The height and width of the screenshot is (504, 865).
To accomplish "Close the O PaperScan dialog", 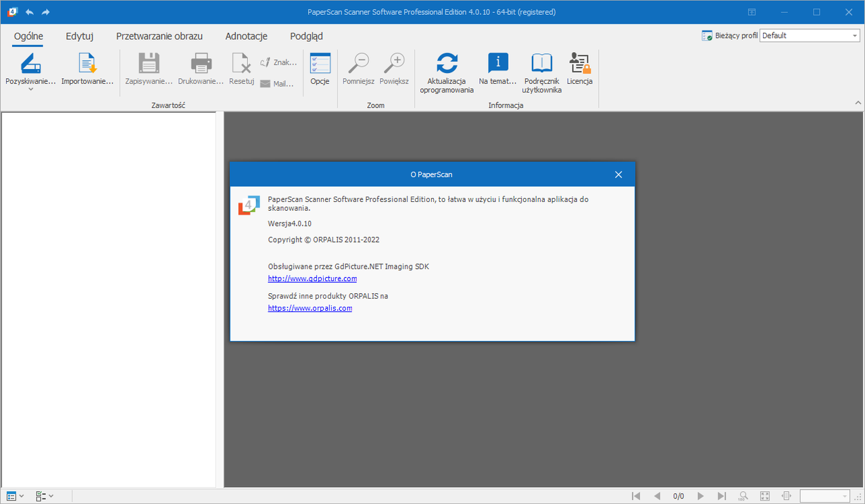I will coord(618,174).
